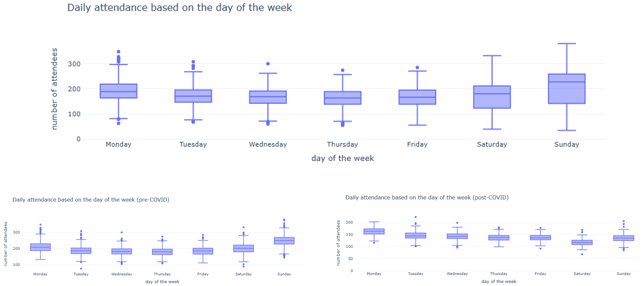Select the Saturday box in the top chart
Viewport: 644px width, 286px height.
(x=492, y=97)
